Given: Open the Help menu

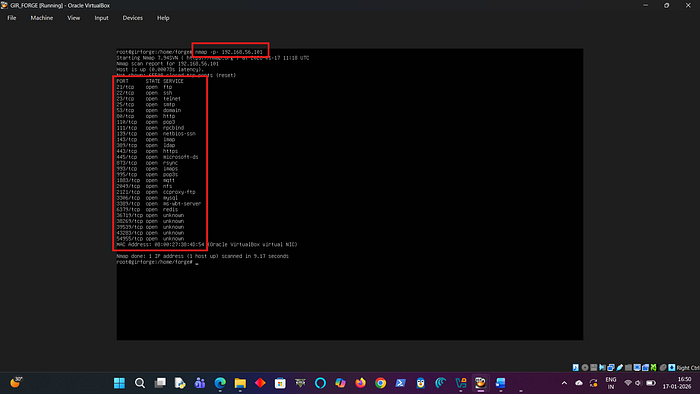Looking at the screenshot, I should click(163, 18).
